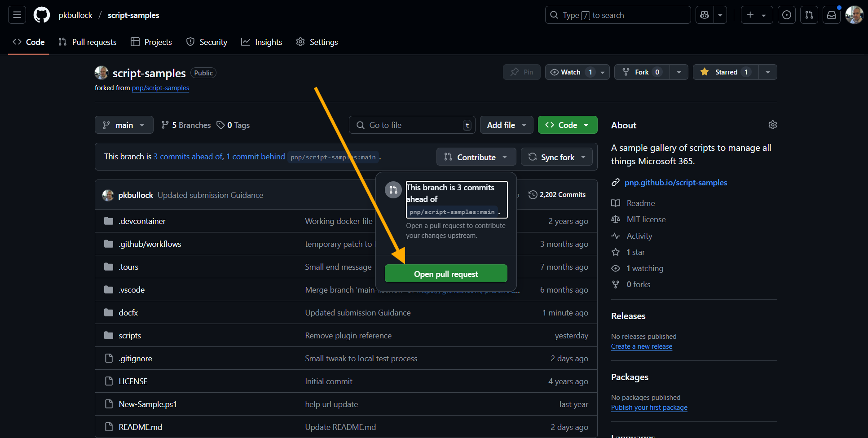This screenshot has width=868, height=438.
Task: Open the Sync fork dropdown
Action: click(557, 157)
